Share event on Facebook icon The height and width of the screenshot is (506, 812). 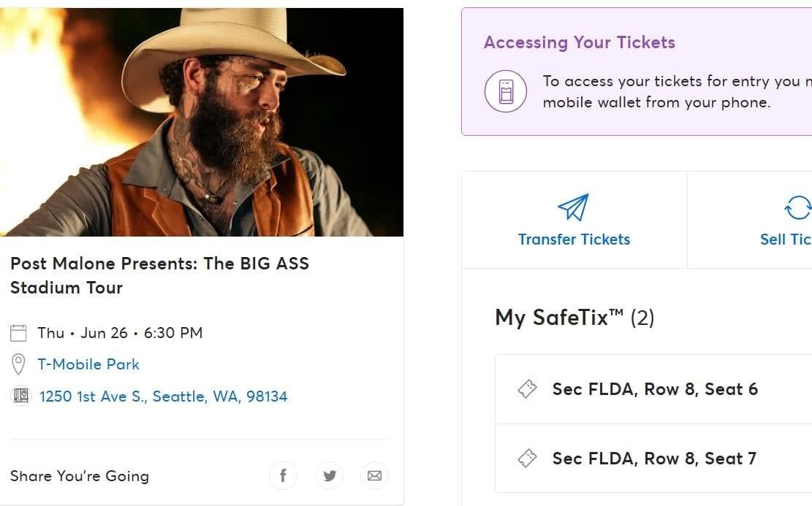point(283,476)
